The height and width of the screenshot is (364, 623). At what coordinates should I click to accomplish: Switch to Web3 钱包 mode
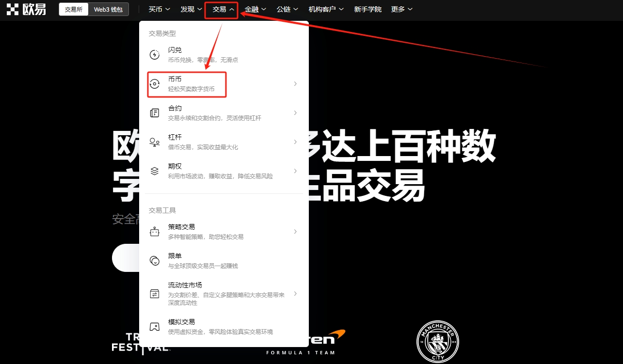coord(108,9)
